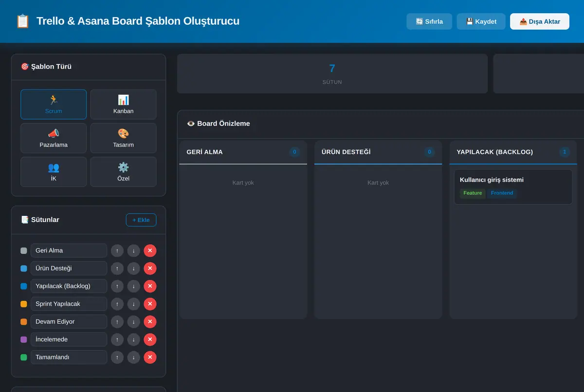This screenshot has height=392, width=584.
Task: Move İncelemede column down
Action: (134, 339)
